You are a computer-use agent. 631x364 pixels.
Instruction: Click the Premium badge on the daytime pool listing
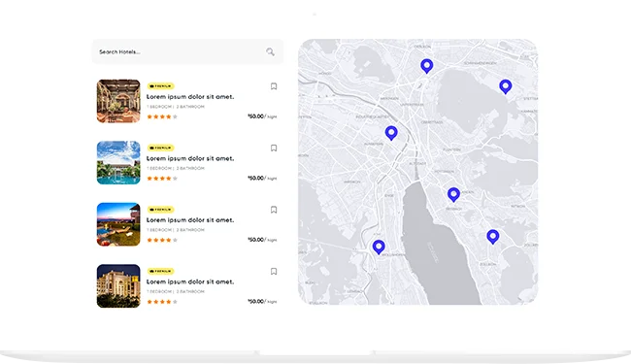click(x=160, y=148)
